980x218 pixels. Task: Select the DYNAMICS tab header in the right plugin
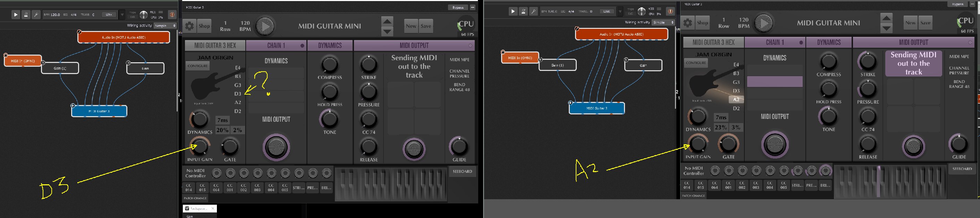[829, 43]
